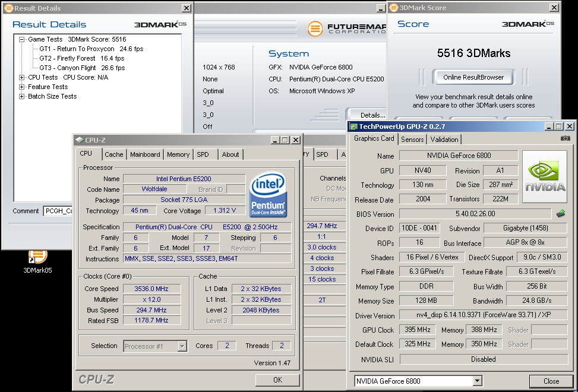The image size is (578, 392).
Task: Click the Bandwidth 24.8 GB/s field
Action: [537, 301]
